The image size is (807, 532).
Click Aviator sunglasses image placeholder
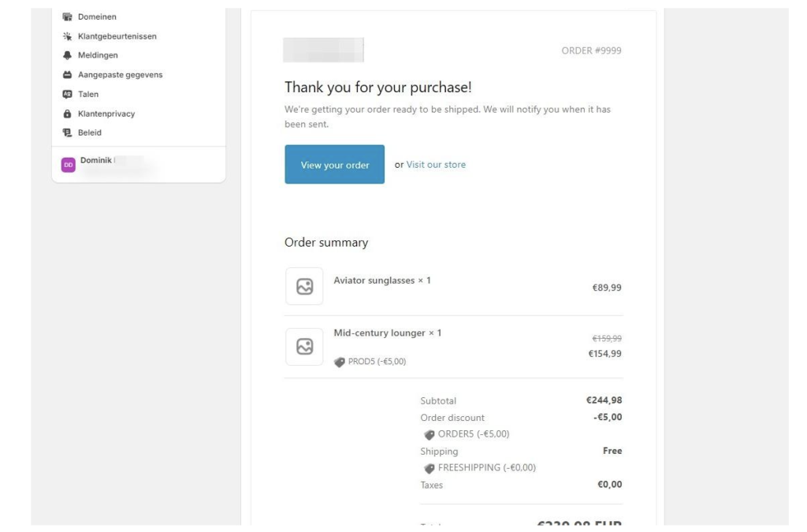point(304,286)
